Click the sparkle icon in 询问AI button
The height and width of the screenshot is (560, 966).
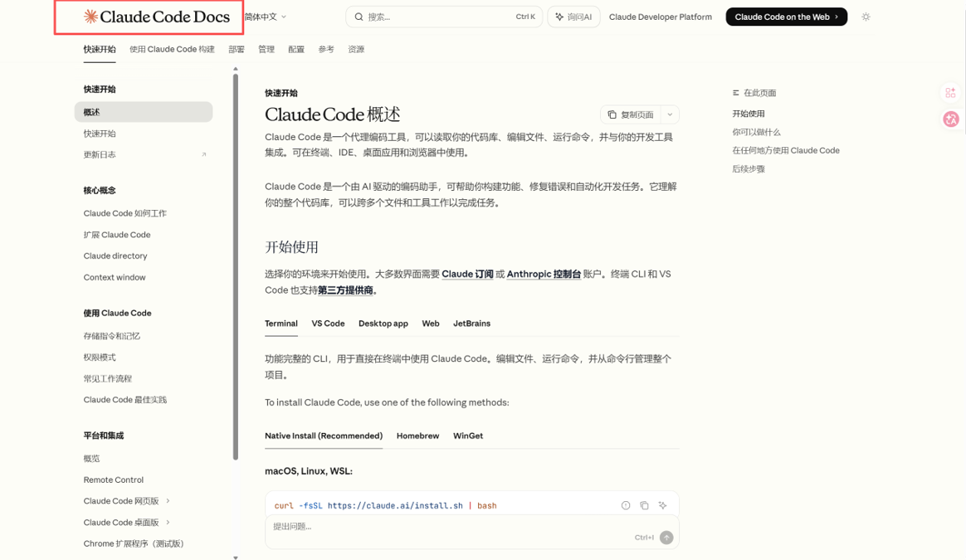(559, 17)
